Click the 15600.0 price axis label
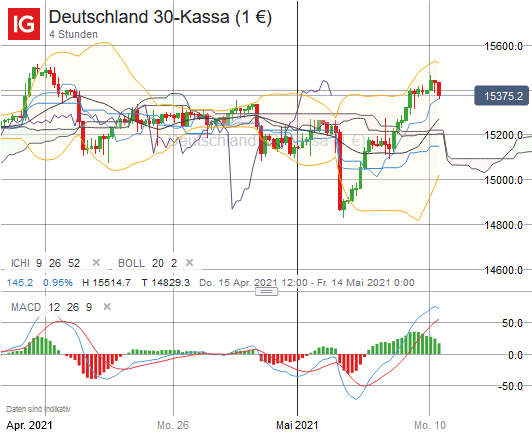Image resolution: width=532 pixels, height=434 pixels. click(x=504, y=46)
